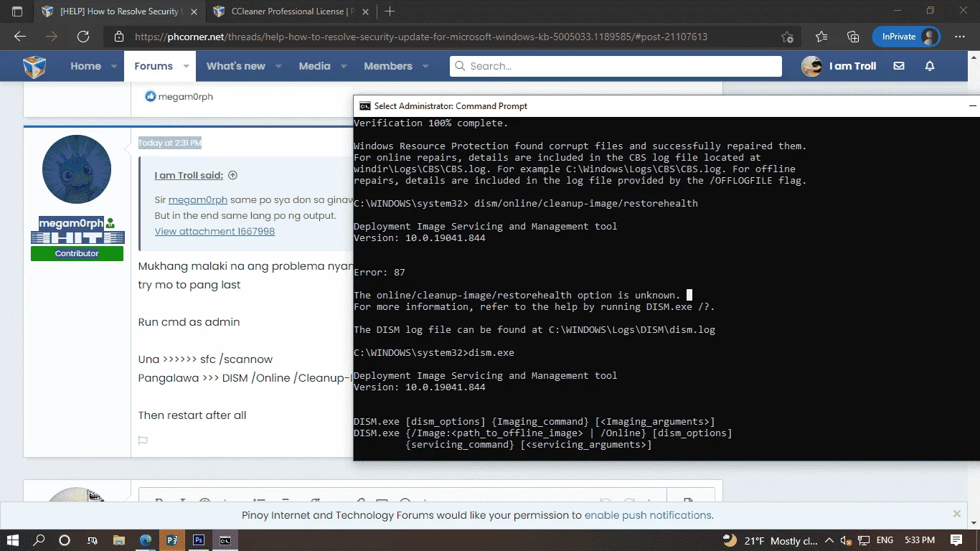Image resolution: width=980 pixels, height=551 pixels.
Task: Expand the Home dropdown arrow
Action: [x=113, y=66]
